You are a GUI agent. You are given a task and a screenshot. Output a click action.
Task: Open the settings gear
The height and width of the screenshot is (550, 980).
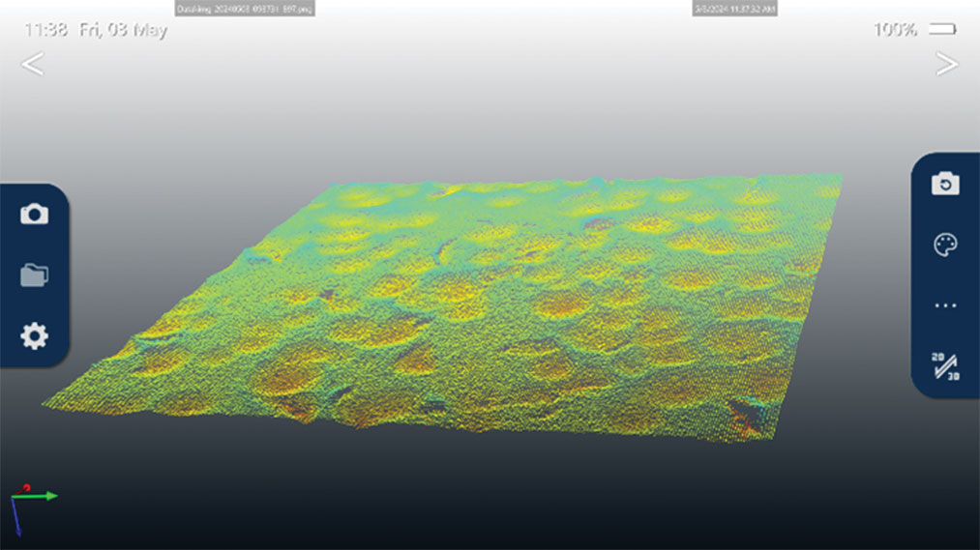(34, 336)
